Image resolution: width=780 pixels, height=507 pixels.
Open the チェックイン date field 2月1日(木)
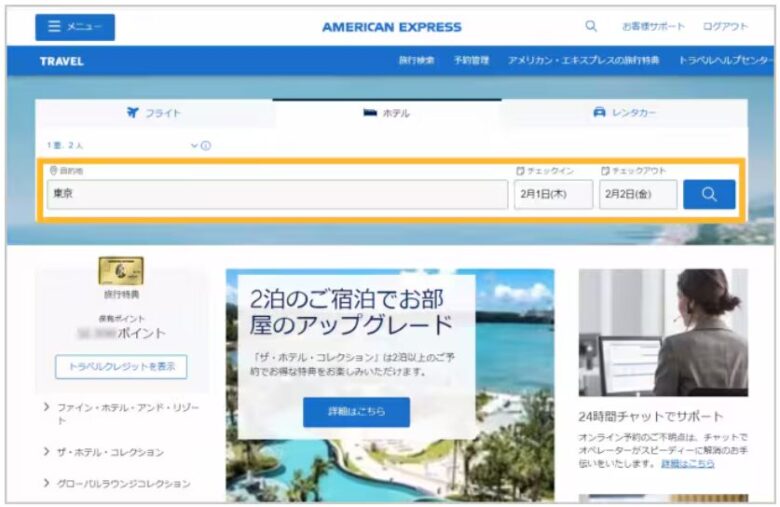tap(553, 194)
